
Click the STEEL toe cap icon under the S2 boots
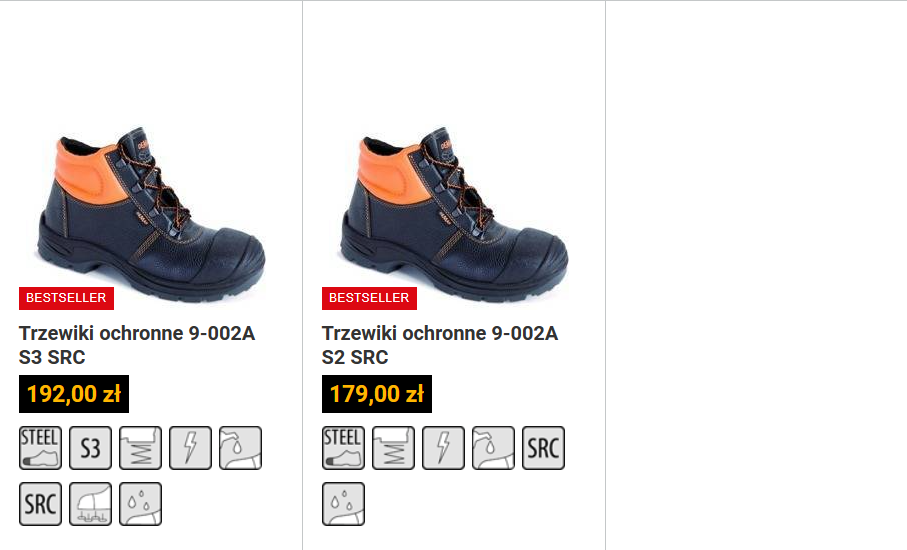(344, 448)
